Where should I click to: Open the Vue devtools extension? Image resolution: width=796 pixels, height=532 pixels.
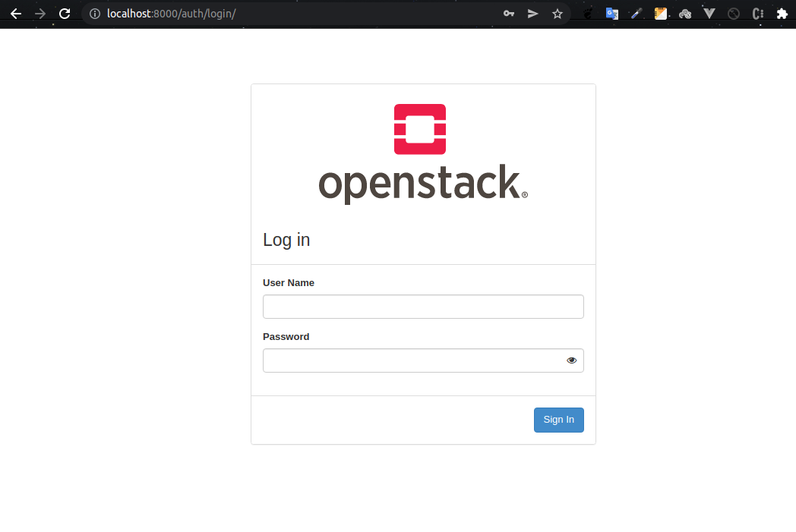709,14
